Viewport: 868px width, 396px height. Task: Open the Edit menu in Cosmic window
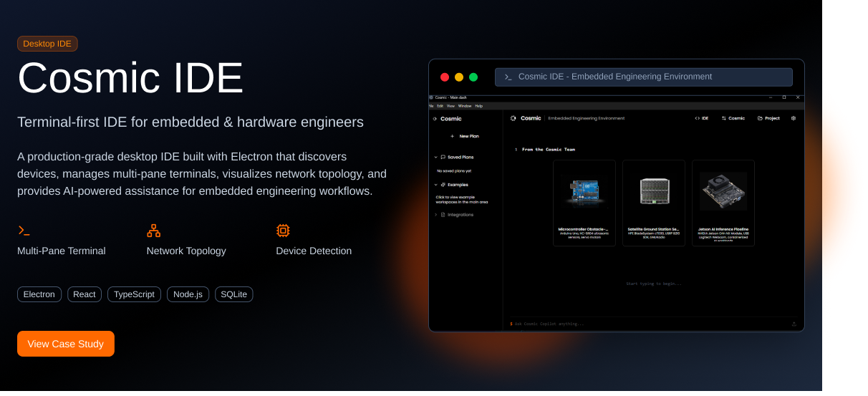tap(440, 106)
